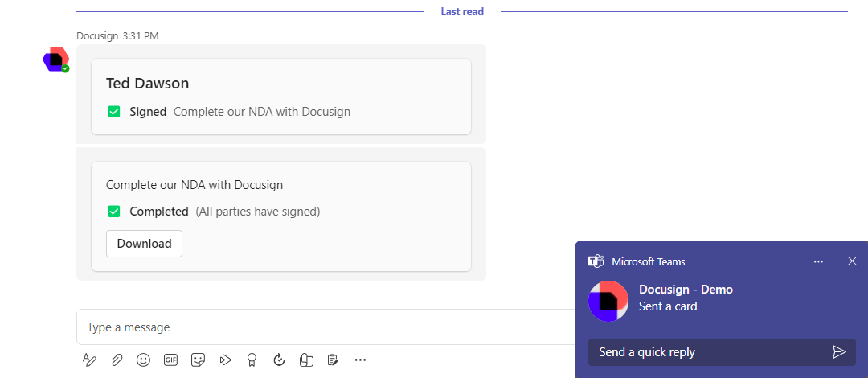Open the sticker picker

(x=198, y=360)
